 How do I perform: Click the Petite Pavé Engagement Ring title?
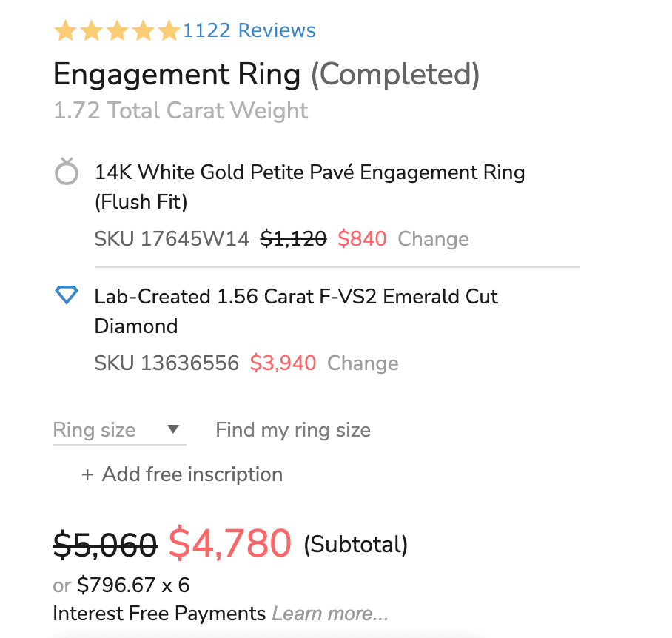tap(309, 173)
